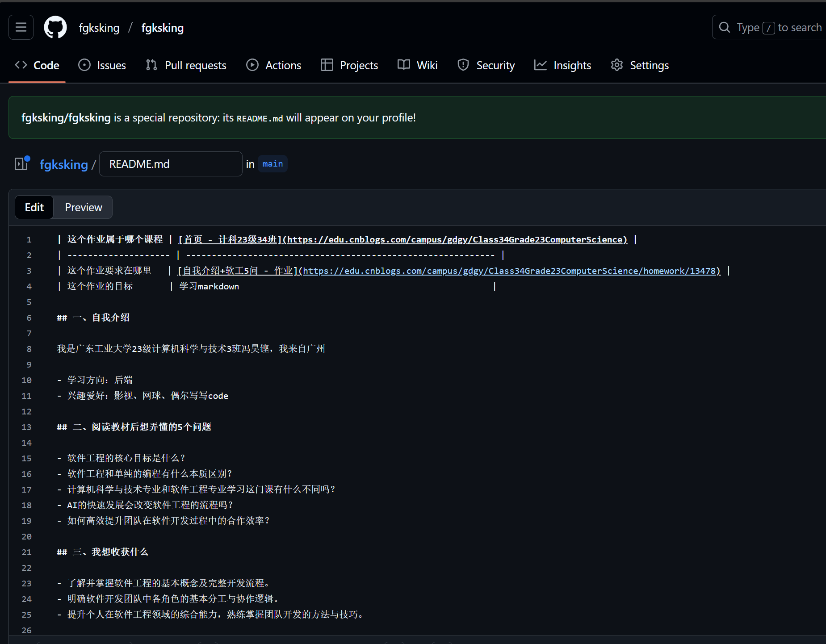The image size is (826, 644).
Task: Click line 19 about 团队合作效率
Action: click(x=164, y=521)
